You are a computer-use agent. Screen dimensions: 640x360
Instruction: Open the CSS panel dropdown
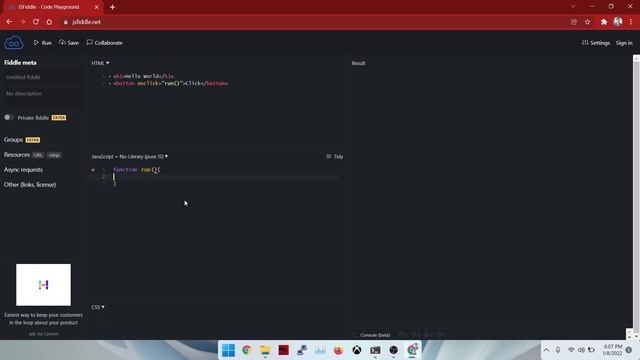pyautogui.click(x=98, y=307)
